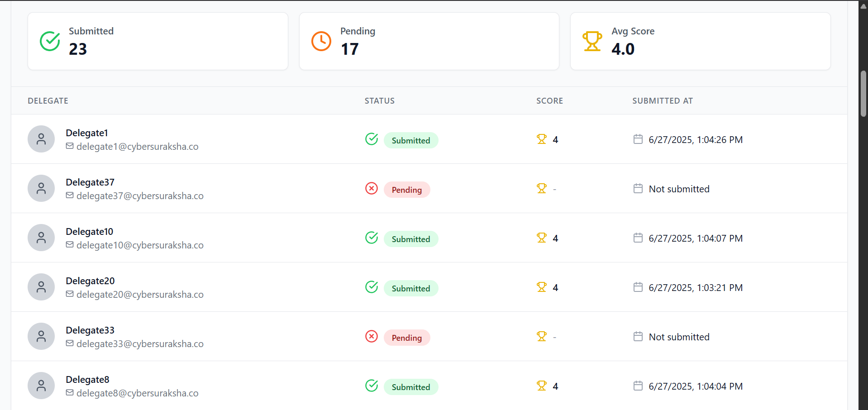The height and width of the screenshot is (410, 868).
Task: Click Delegate10's user avatar icon
Action: (x=41, y=238)
